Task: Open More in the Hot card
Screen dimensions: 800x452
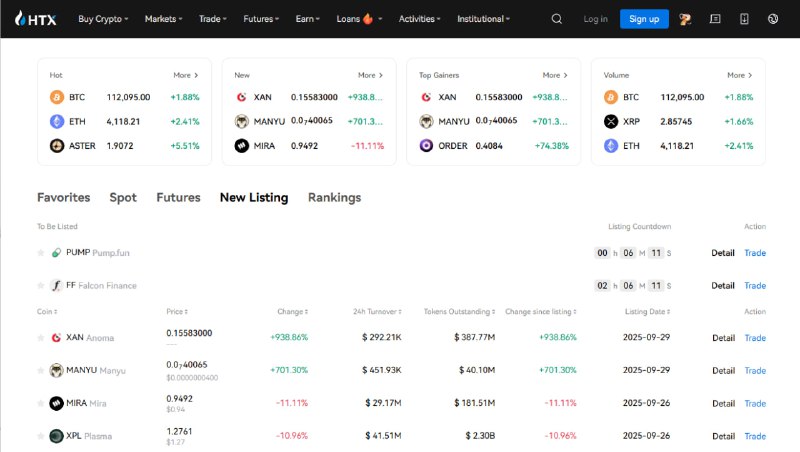Action: 186,75
